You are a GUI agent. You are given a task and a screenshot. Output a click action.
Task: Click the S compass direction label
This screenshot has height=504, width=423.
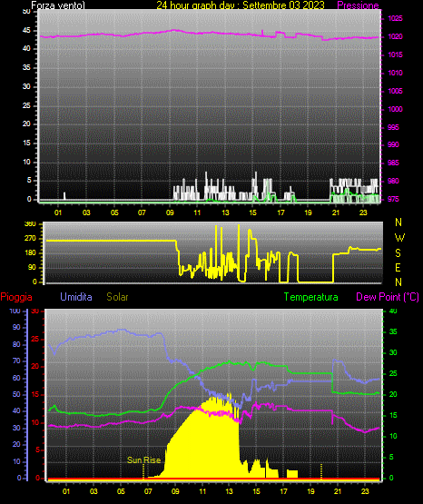click(x=398, y=253)
